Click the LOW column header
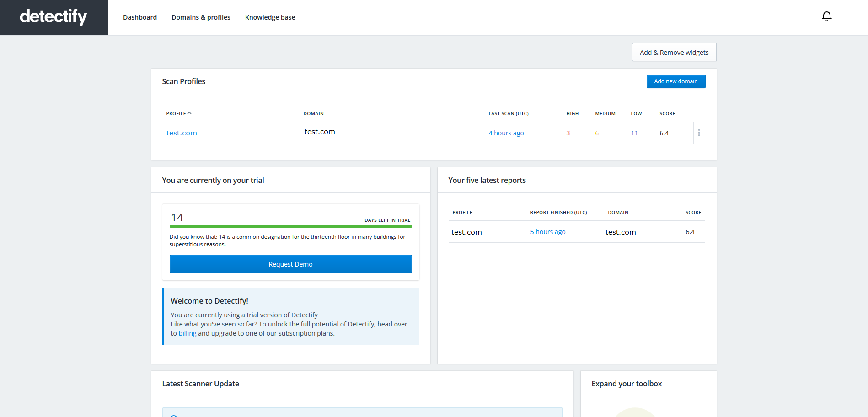Screen dimensions: 868x417 point(636,113)
